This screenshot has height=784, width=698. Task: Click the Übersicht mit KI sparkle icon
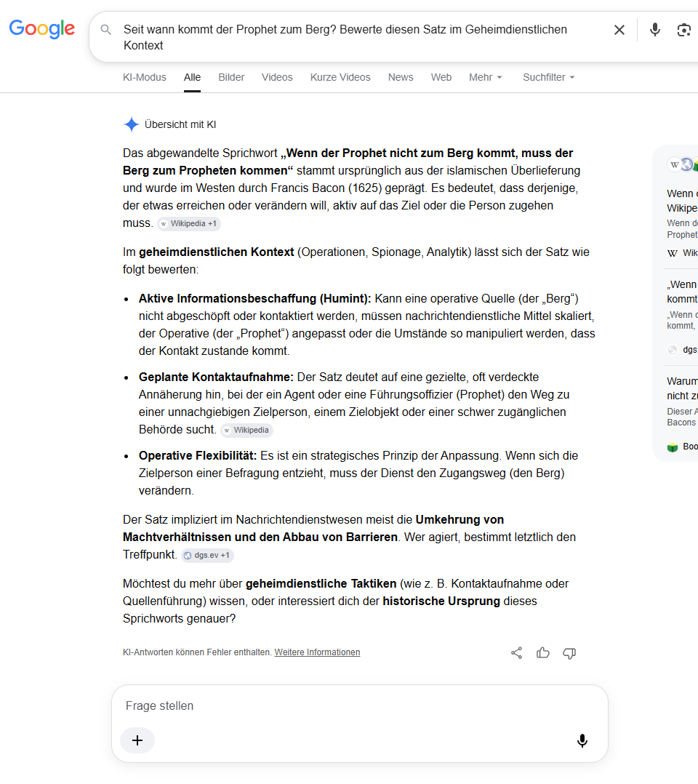(x=131, y=124)
